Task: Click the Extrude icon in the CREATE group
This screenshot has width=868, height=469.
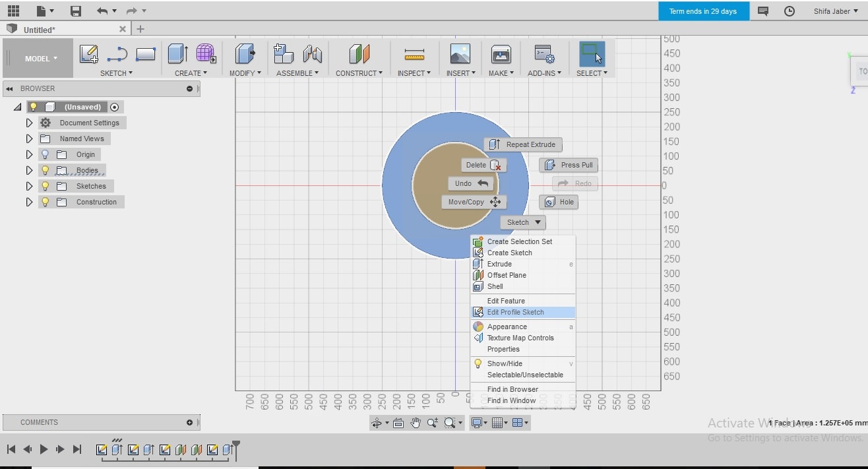Action: tap(177, 54)
